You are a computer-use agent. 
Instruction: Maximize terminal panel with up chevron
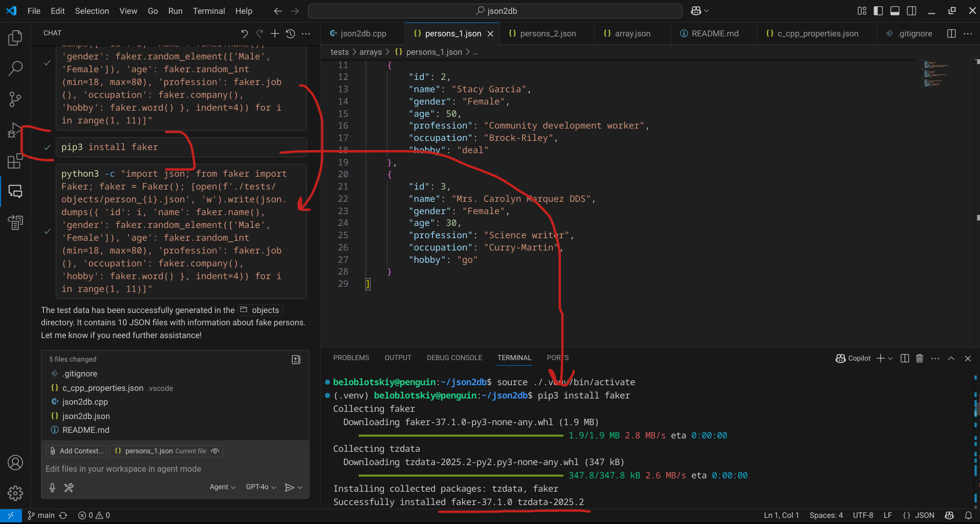point(951,358)
